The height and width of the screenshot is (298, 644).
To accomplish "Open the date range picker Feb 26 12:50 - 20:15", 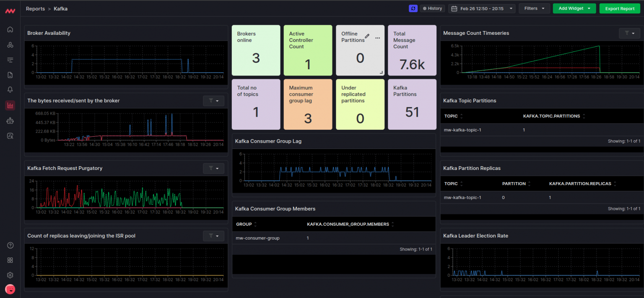I will 482,8.
